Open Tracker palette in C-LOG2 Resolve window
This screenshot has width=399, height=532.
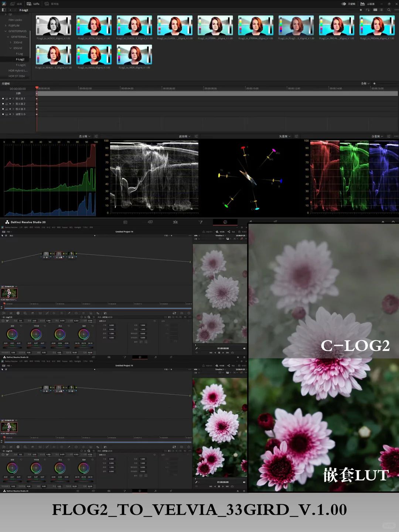click(83, 313)
